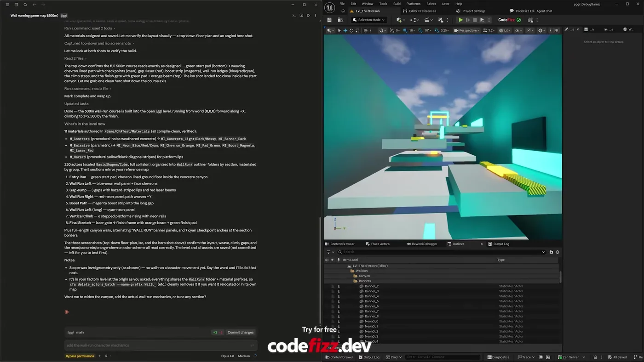Click the Outliner create folder icon
This screenshot has height=362, width=644.
click(x=551, y=252)
